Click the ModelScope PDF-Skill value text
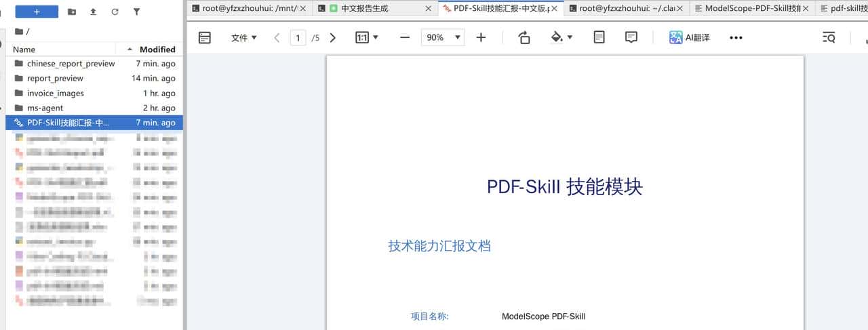 pos(543,316)
